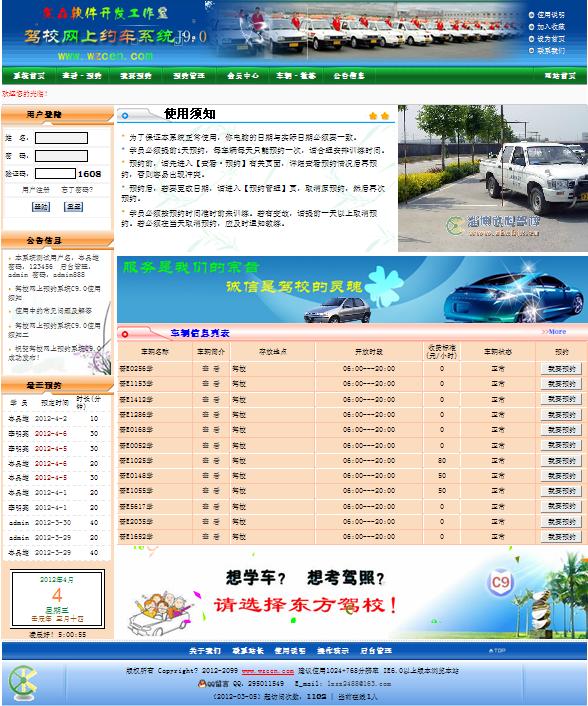Click the view-details link in vehicle 1025 row
This screenshot has height=706, width=588.
[211, 461]
